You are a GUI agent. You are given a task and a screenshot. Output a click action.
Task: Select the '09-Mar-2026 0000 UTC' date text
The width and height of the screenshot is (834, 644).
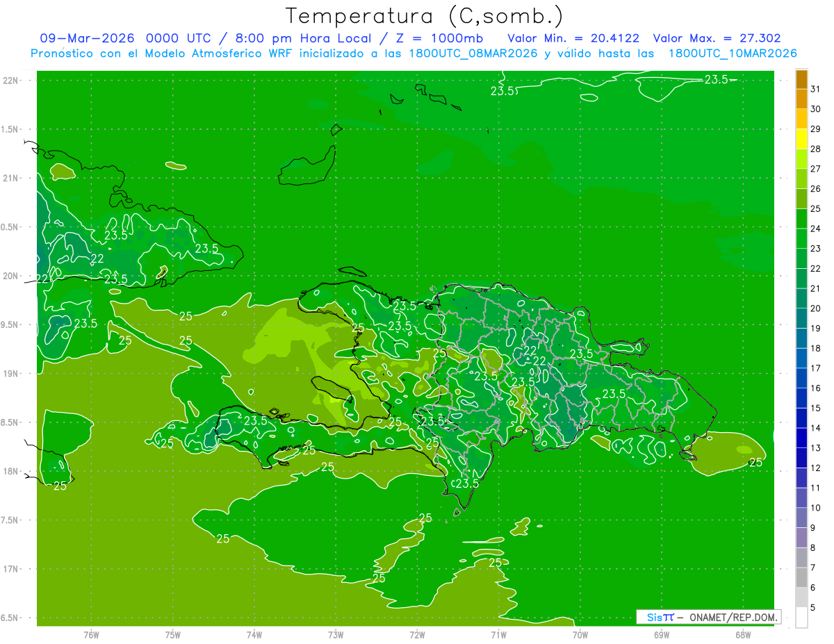(124, 38)
